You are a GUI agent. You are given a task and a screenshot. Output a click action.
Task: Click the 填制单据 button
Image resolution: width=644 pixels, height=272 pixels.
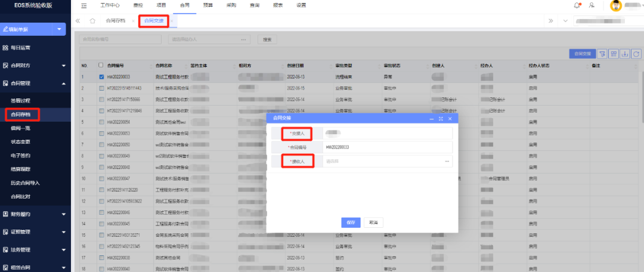pyautogui.click(x=27, y=29)
